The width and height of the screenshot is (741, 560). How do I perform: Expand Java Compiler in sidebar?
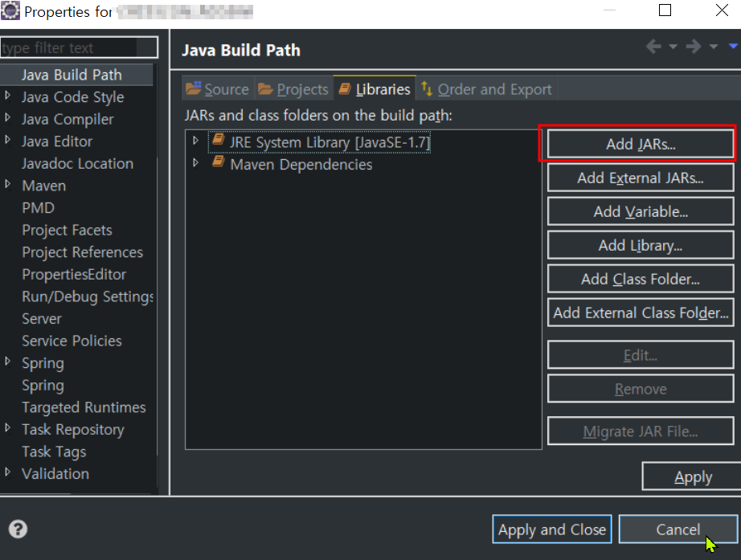point(7,117)
